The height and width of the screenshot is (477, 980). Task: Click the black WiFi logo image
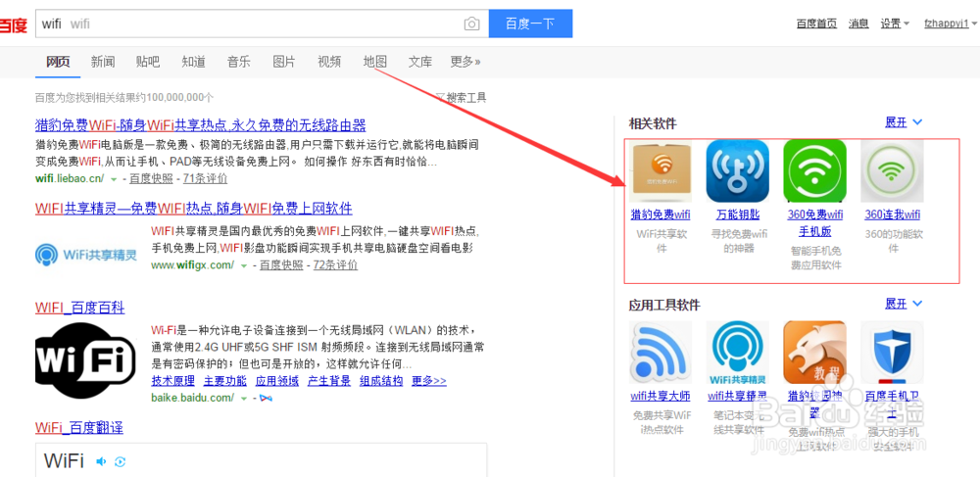[85, 360]
